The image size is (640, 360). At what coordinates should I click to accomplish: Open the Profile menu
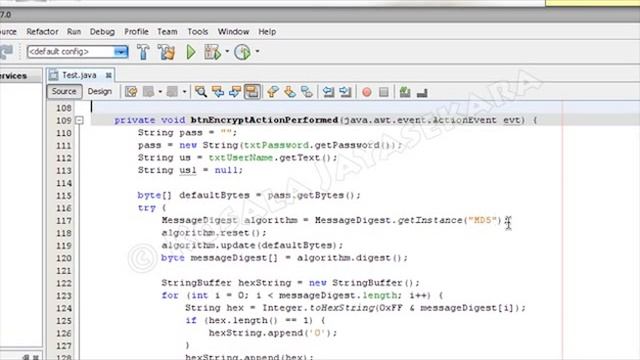coord(136,31)
